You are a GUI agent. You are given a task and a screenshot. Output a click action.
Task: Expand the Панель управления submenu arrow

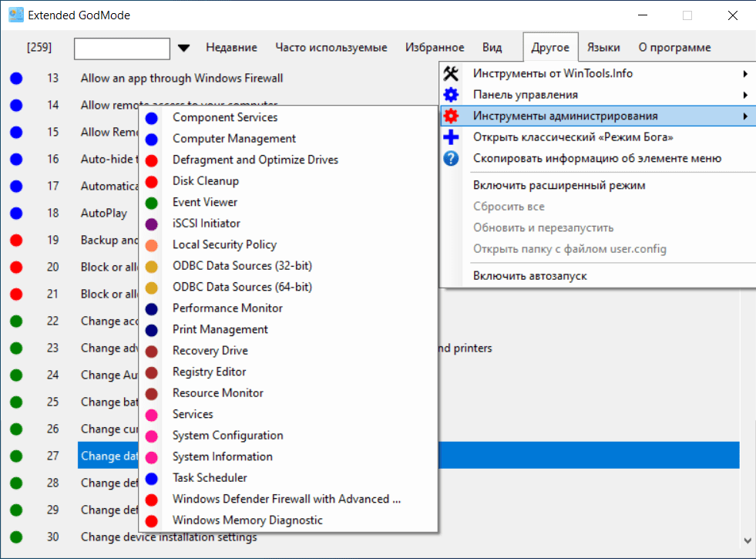click(x=745, y=95)
